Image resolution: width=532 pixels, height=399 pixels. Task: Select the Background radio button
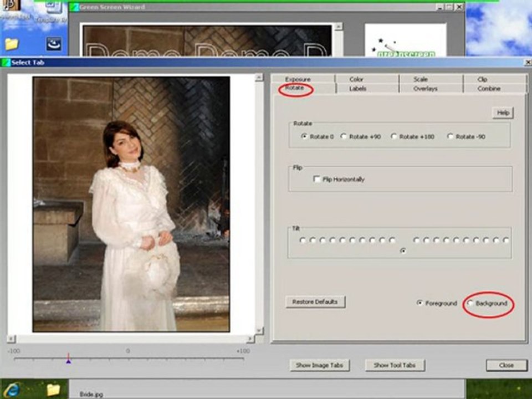click(x=470, y=303)
